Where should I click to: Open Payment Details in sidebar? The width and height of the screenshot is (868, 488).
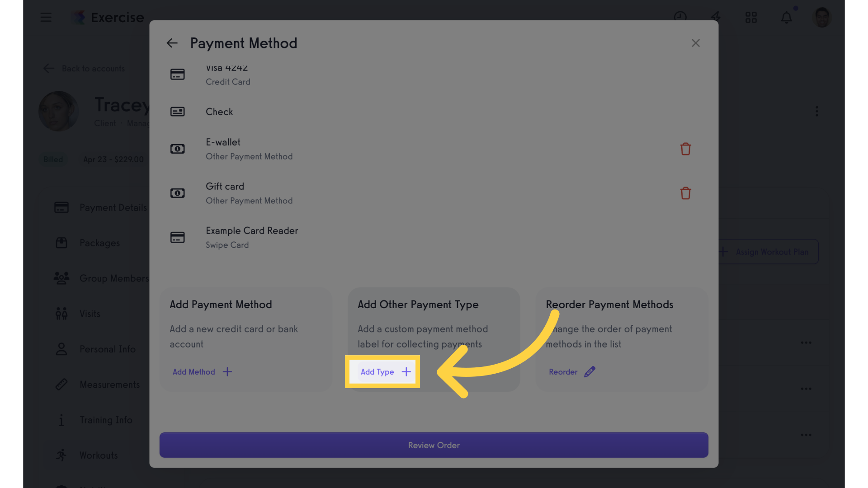[113, 207]
